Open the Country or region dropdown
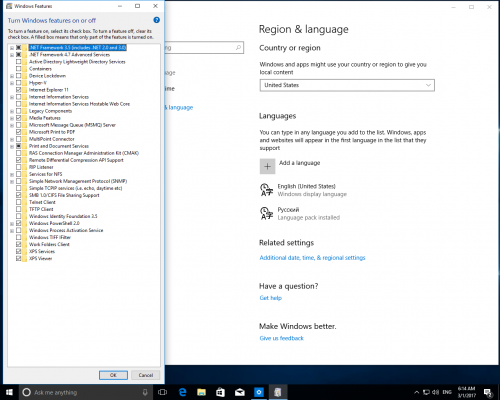 coord(347,85)
